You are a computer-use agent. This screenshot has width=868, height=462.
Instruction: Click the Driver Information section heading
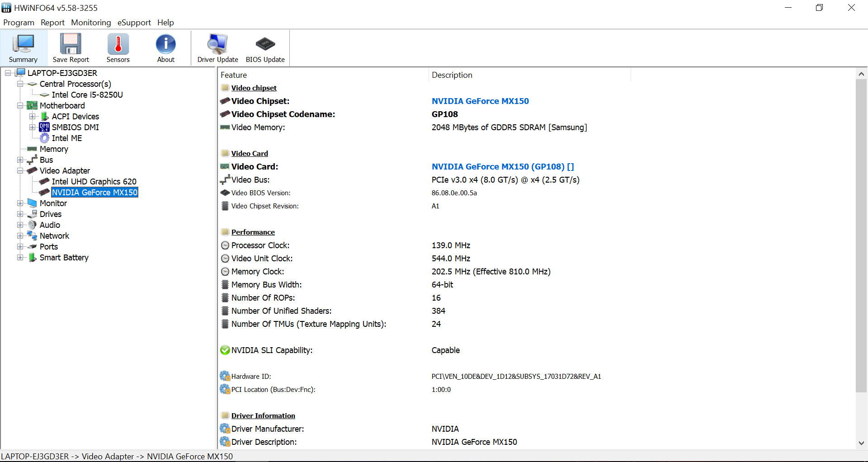pos(263,416)
